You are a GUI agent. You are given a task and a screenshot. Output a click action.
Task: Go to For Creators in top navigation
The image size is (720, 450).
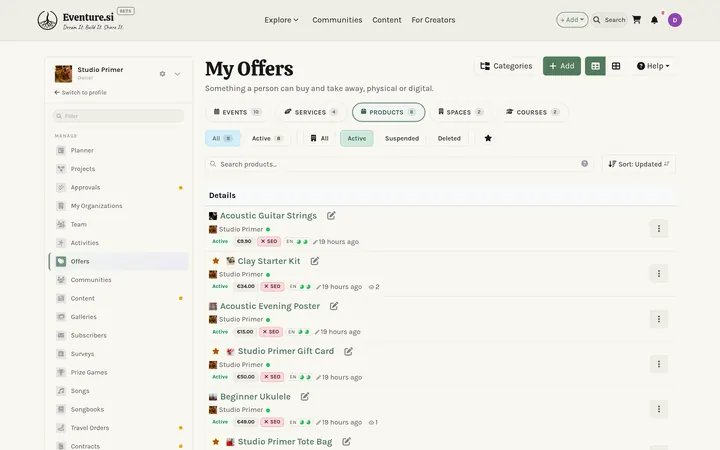pos(433,20)
